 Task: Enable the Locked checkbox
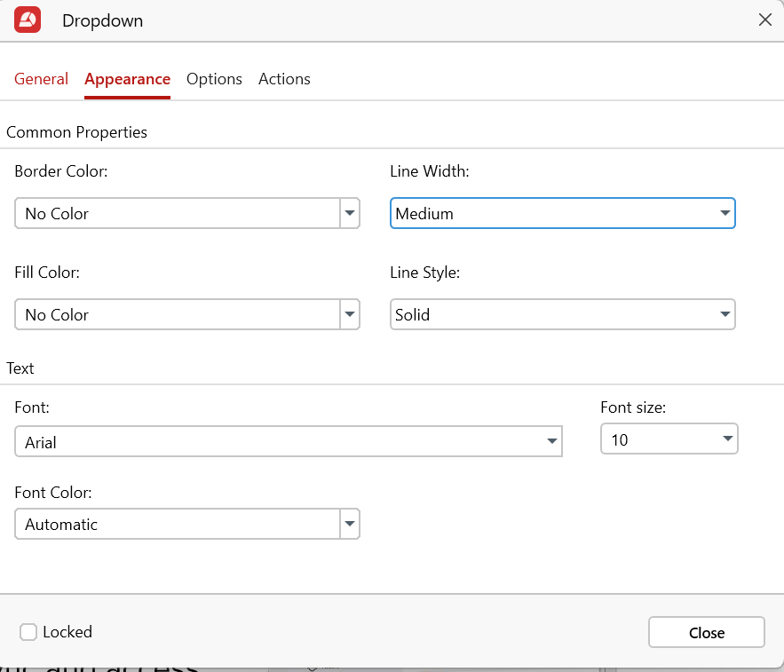click(28, 632)
